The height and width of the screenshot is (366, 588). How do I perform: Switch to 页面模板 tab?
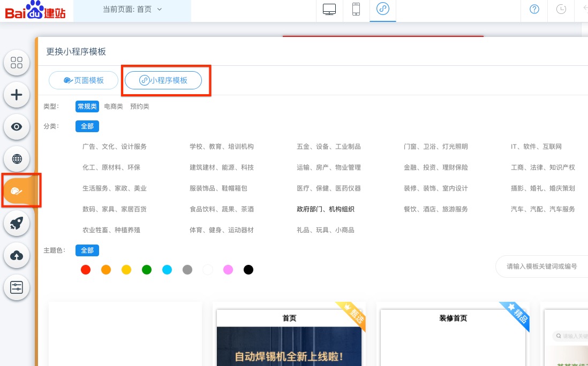point(84,80)
